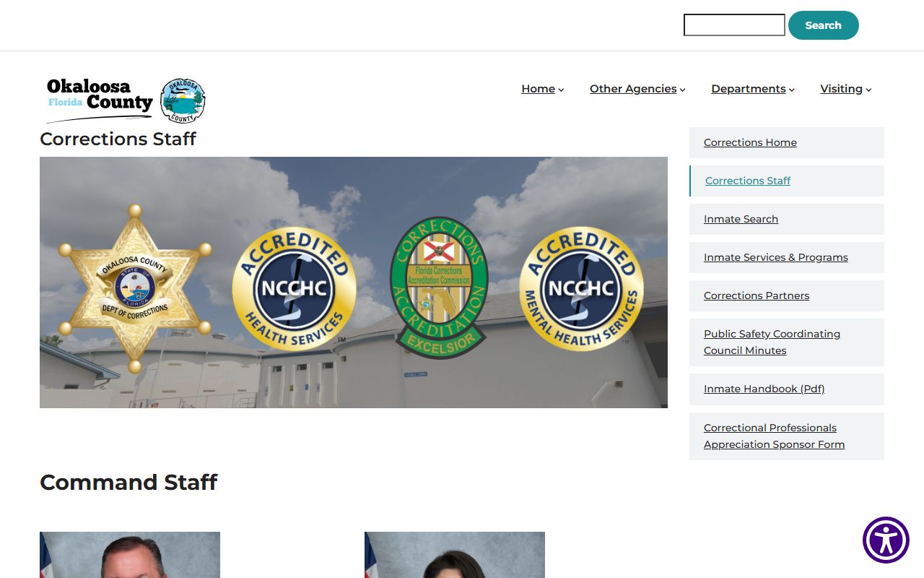Screen dimensions: 924x578
Task: Click the Florida Corrections Accreditation Excelsior seal
Action: (x=439, y=288)
